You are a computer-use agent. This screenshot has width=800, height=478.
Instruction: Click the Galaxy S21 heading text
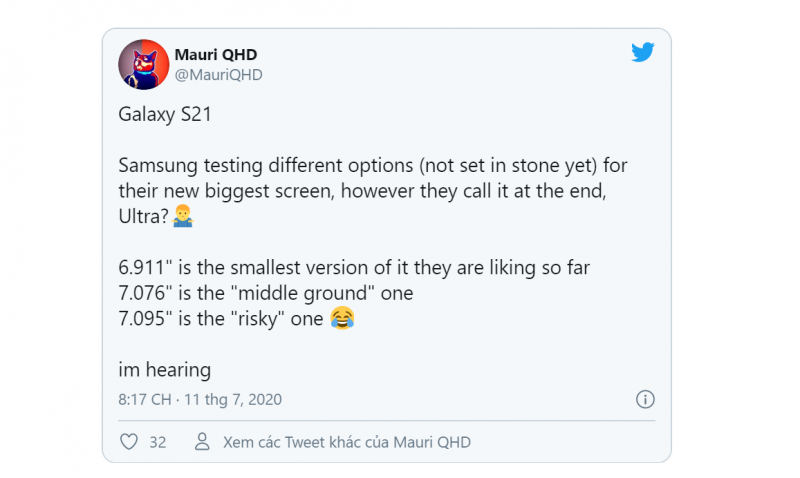pyautogui.click(x=165, y=114)
